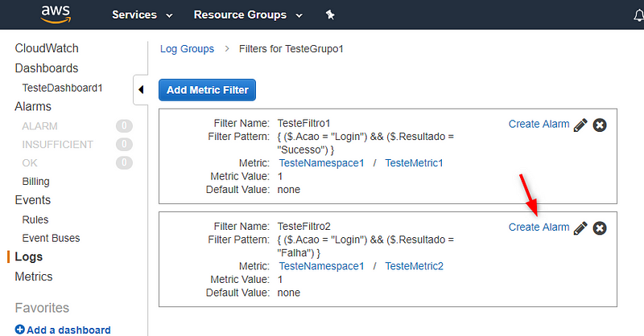
Task: Open the AWS home logo
Action: (56, 14)
